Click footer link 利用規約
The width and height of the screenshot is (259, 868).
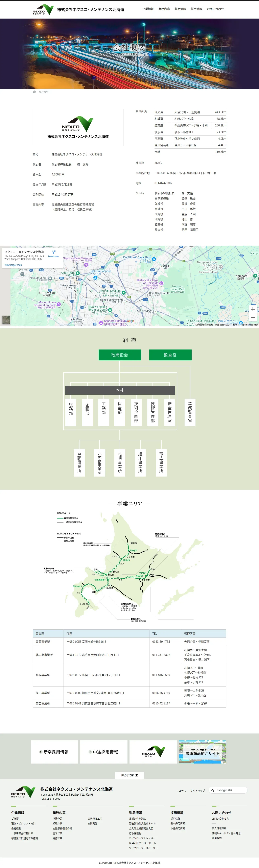pyautogui.click(x=216, y=838)
